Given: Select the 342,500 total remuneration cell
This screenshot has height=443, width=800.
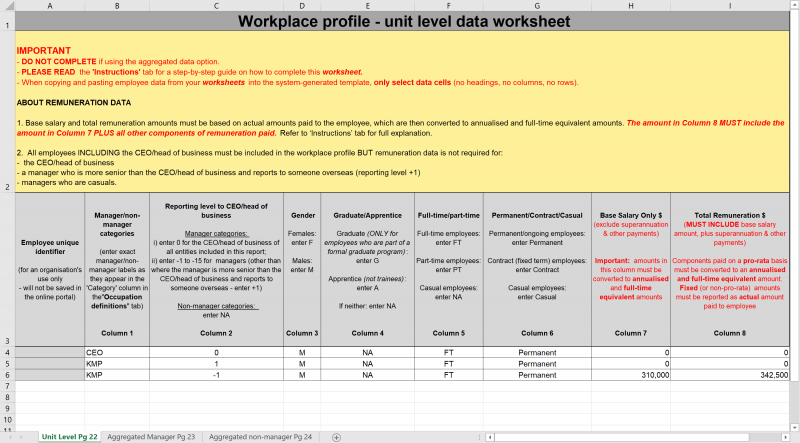Looking at the screenshot, I should pyautogui.click(x=733, y=375).
